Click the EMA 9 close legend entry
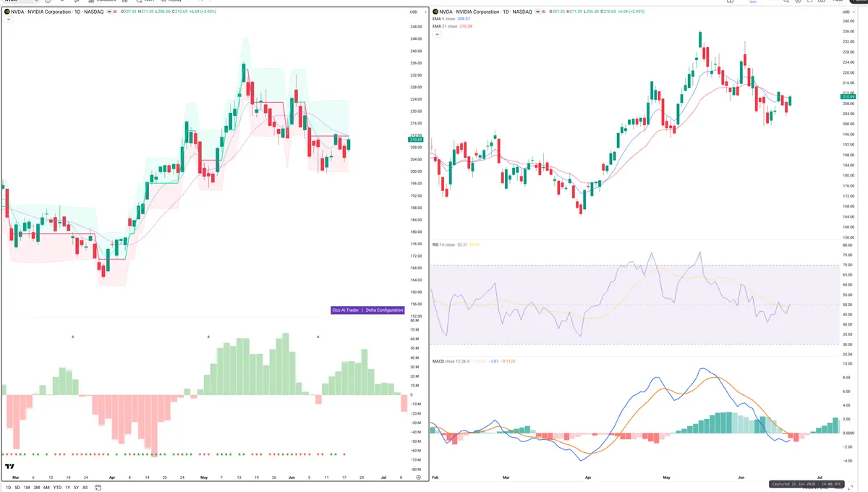The height and width of the screenshot is (492, 868). click(x=452, y=20)
